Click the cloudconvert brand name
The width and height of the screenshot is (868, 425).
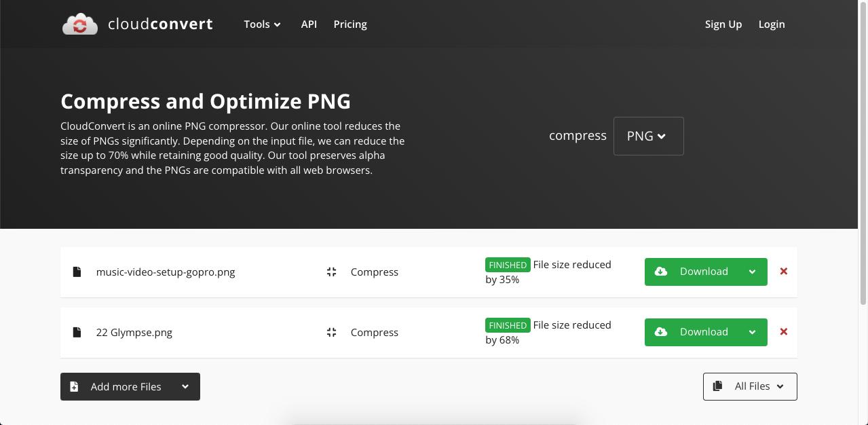pos(160,24)
